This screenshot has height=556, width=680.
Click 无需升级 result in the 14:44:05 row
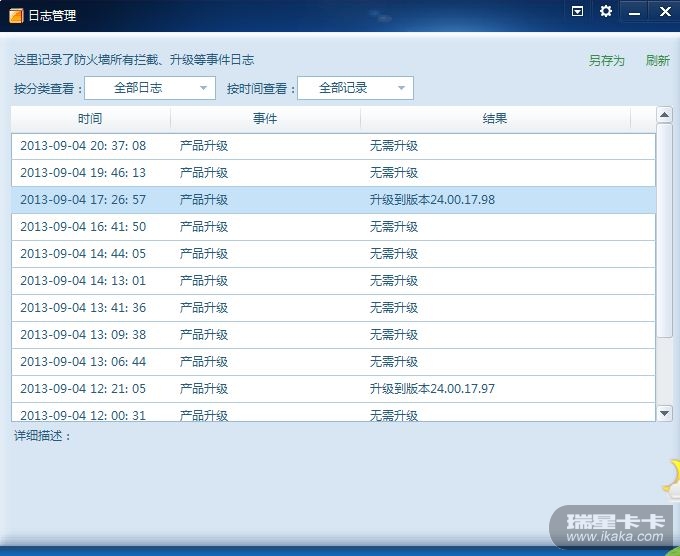[x=394, y=254]
